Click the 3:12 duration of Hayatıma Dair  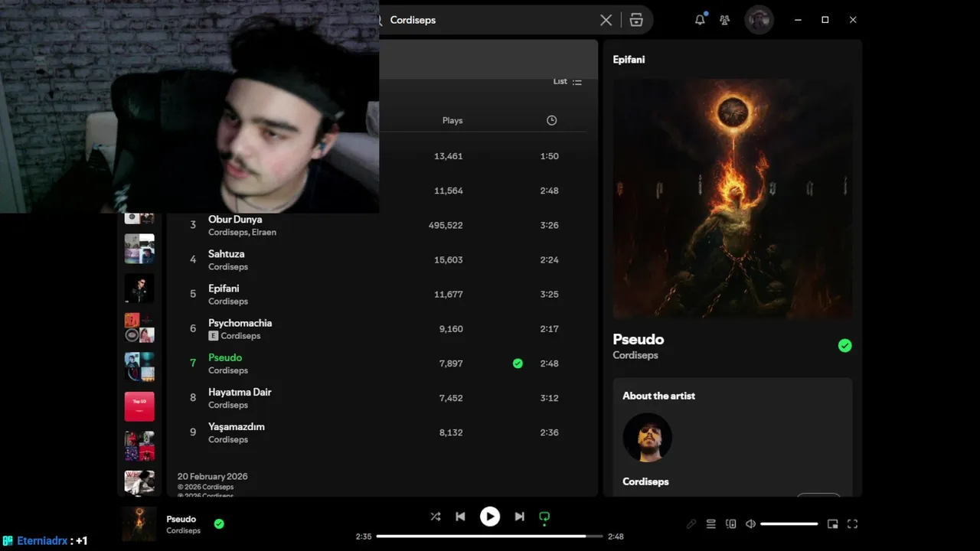point(549,398)
